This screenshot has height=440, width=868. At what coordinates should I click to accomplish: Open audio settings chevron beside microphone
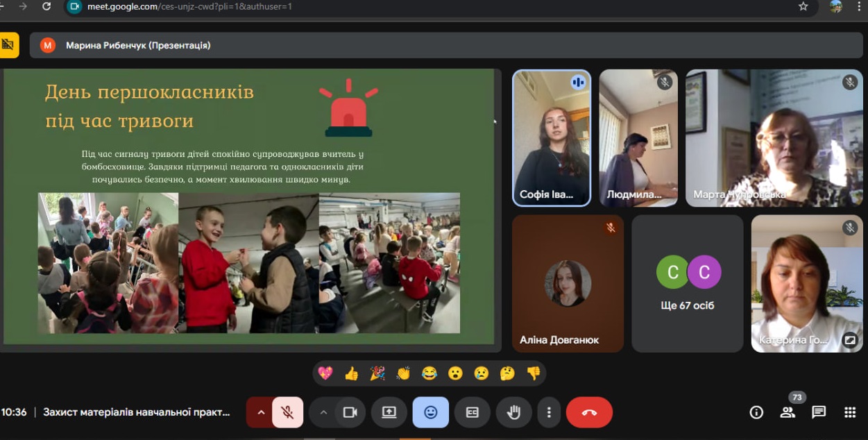[261, 412]
